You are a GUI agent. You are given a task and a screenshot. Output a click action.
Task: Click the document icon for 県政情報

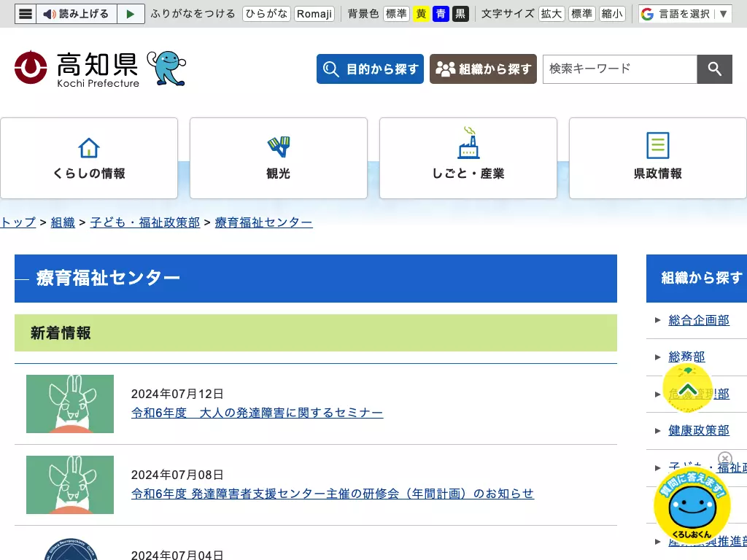pyautogui.click(x=658, y=145)
